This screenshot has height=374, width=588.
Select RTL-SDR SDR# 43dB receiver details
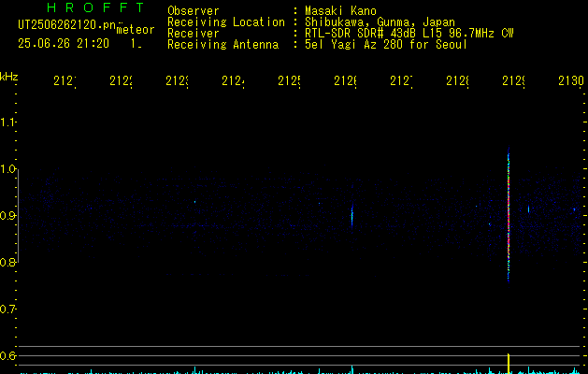point(409,34)
